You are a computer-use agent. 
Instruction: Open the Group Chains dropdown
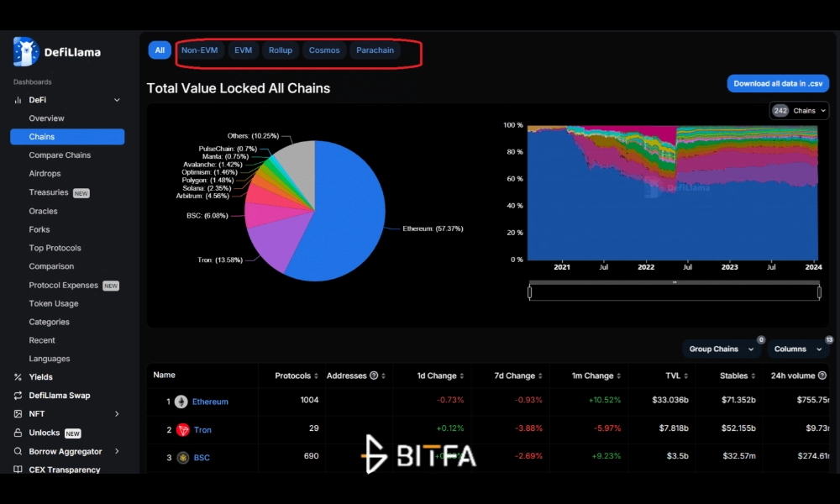(721, 349)
